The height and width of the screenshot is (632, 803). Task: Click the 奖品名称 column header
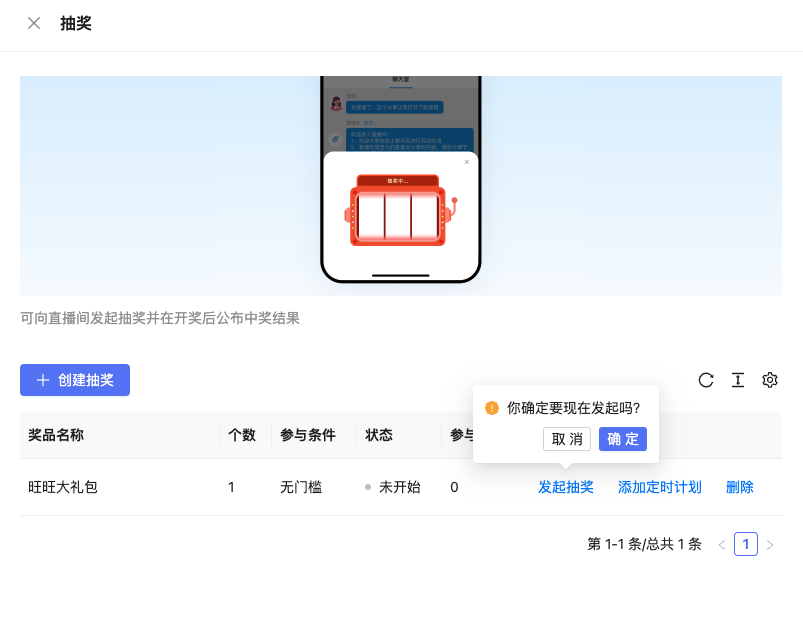(x=56, y=435)
